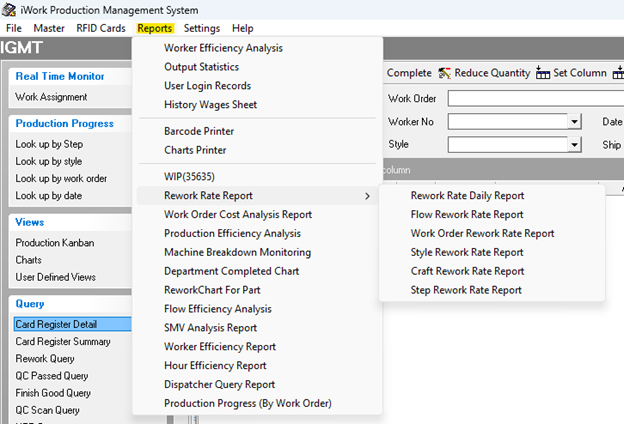Click the Set Column button label
624x424 pixels.
pyautogui.click(x=580, y=73)
